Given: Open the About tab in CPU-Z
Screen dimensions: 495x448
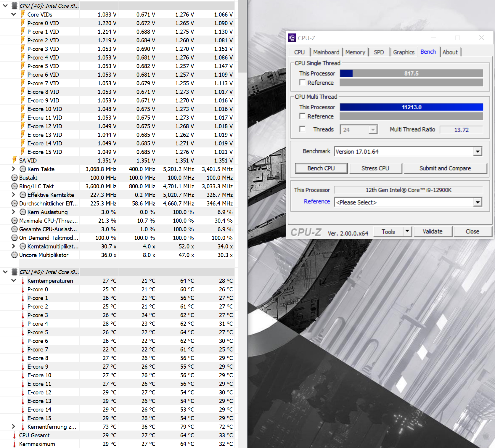Looking at the screenshot, I should pyautogui.click(x=450, y=52).
